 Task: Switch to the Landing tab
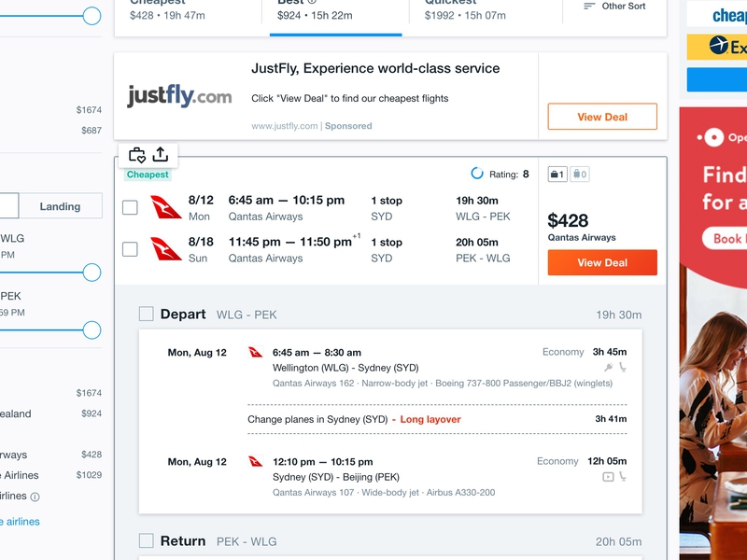pos(60,206)
